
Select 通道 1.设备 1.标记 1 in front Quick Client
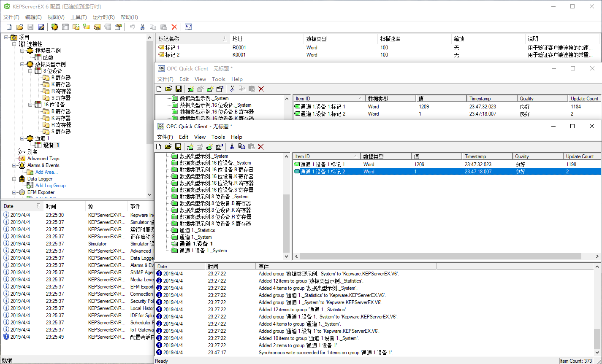[x=447, y=164]
